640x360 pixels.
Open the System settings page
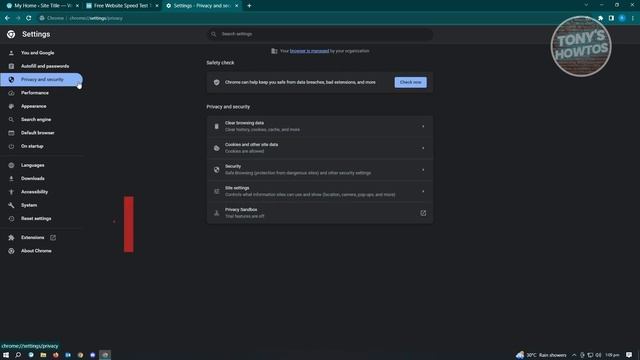tap(29, 205)
